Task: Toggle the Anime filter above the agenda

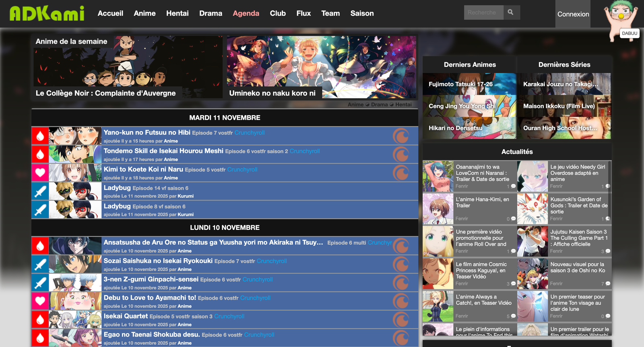Action: click(x=355, y=105)
